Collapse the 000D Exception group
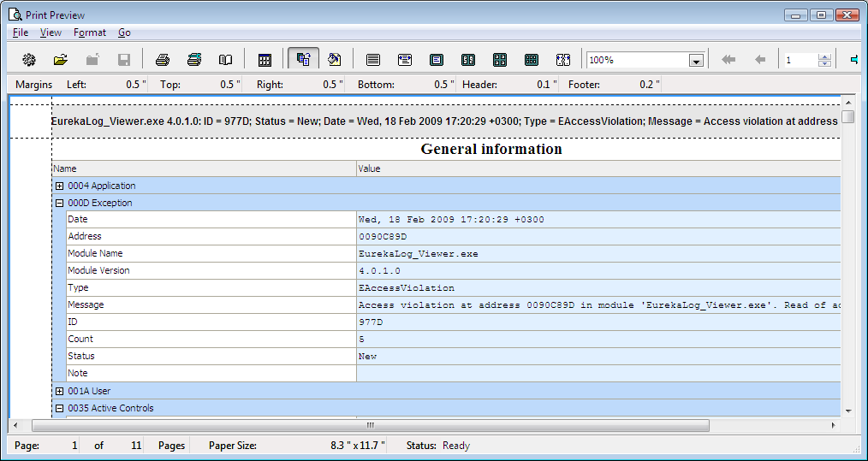This screenshot has height=461, width=868. [60, 203]
